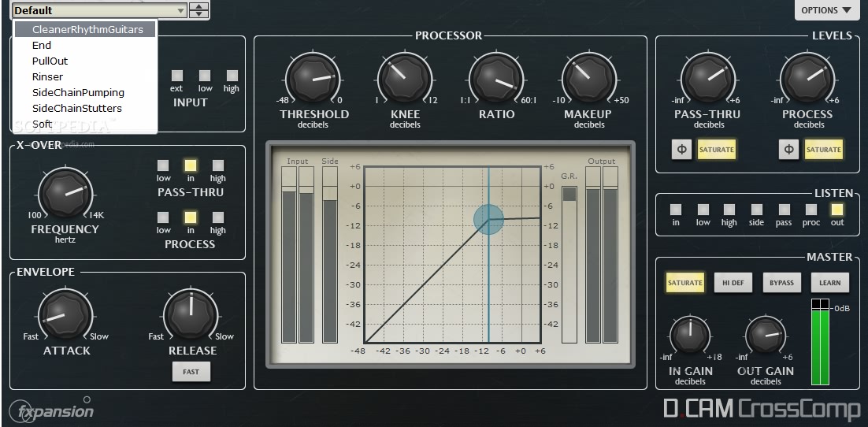Image resolution: width=868 pixels, height=427 pixels.
Task: Choose the SideChainStutters preset
Action: [86, 108]
